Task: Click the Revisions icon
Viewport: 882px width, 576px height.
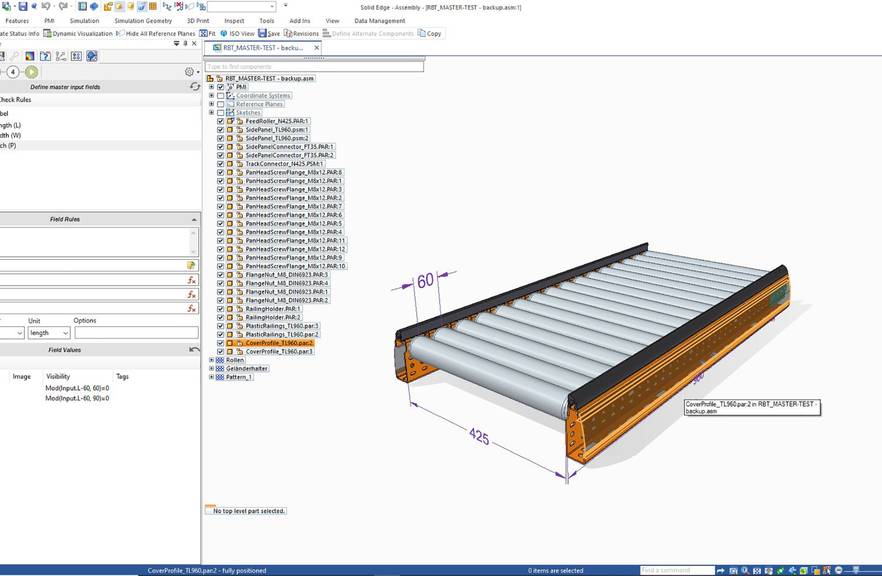Action: coord(296,32)
